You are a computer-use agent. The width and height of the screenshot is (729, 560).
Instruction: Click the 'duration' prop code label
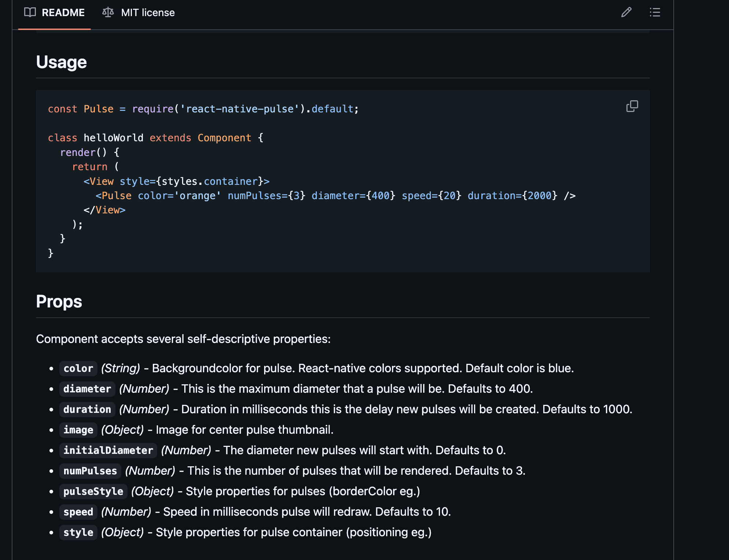(87, 409)
